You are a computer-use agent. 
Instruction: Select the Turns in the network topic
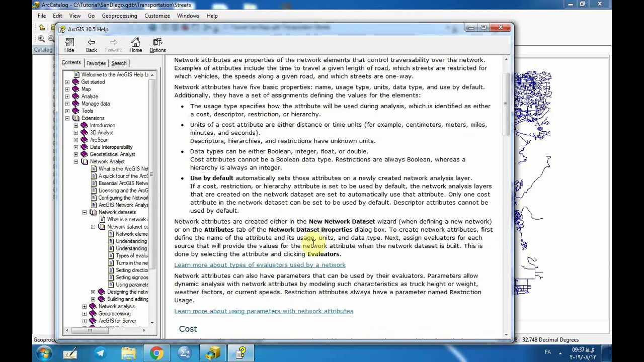[x=132, y=263]
